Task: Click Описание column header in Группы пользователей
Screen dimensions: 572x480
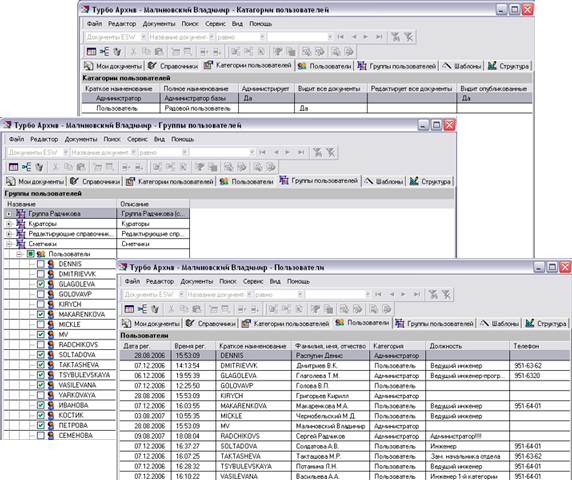Action: 153,204
